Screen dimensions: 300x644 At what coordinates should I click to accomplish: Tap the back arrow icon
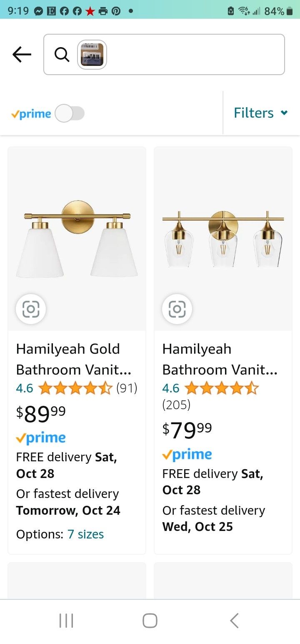click(22, 54)
